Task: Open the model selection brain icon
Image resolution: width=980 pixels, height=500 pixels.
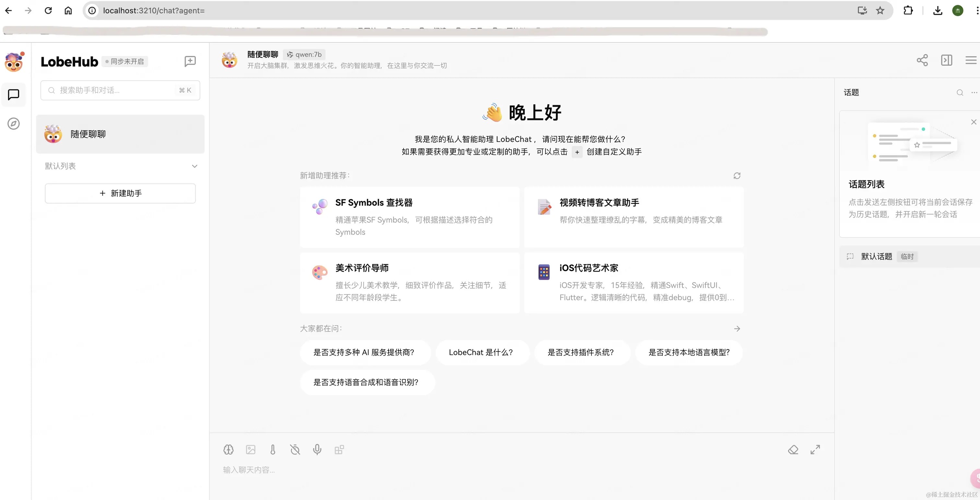Action: click(x=228, y=449)
